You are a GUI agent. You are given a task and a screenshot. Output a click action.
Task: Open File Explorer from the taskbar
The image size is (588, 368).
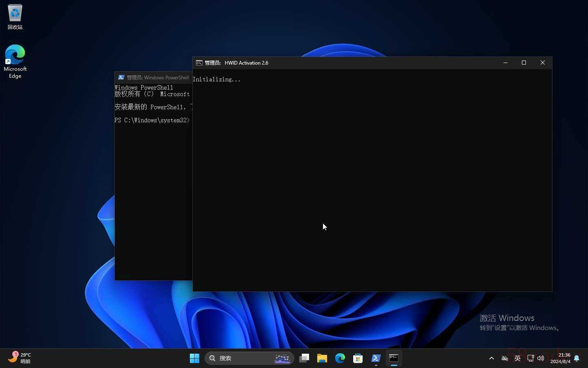(322, 358)
